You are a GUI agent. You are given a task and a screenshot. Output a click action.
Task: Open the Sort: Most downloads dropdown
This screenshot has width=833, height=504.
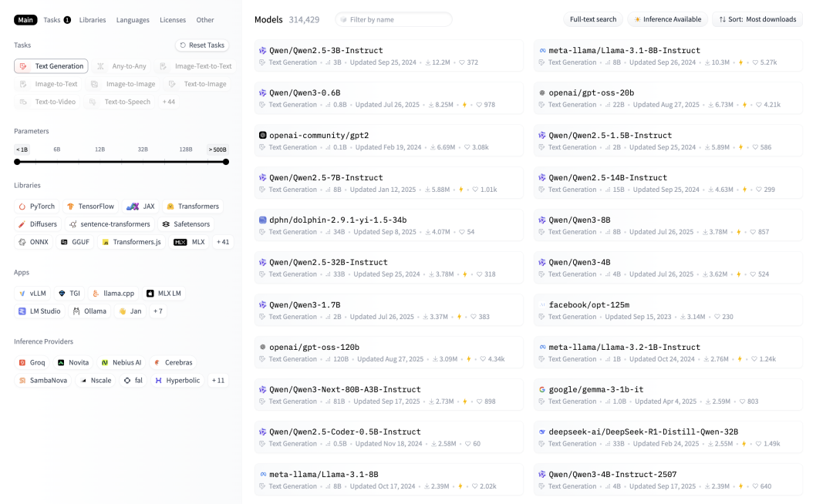tap(757, 19)
